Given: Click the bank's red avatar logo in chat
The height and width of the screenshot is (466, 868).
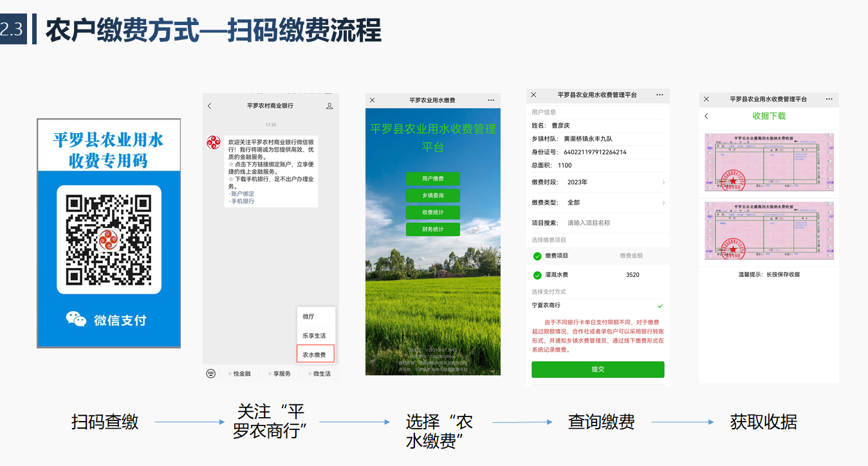Looking at the screenshot, I should [x=214, y=143].
